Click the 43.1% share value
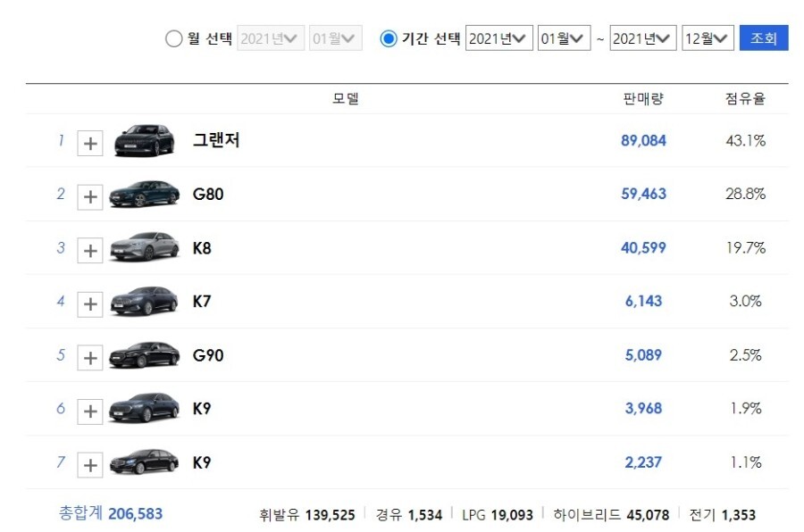 pos(746,140)
